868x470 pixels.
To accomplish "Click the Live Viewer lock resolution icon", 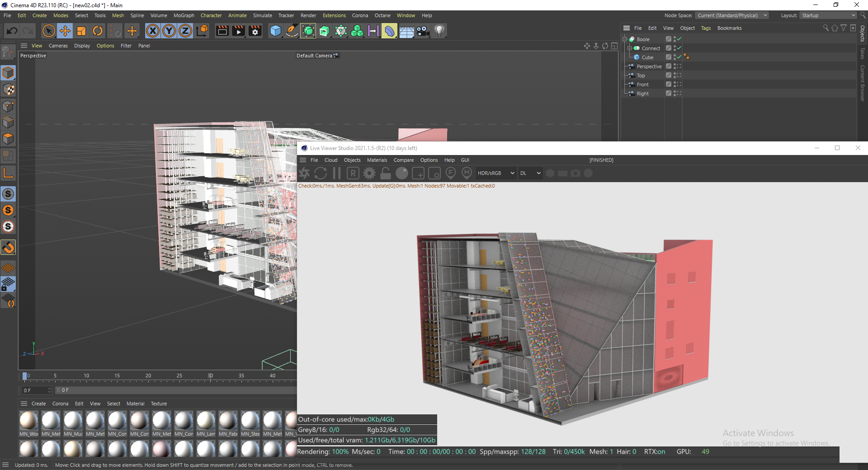I will [x=386, y=173].
